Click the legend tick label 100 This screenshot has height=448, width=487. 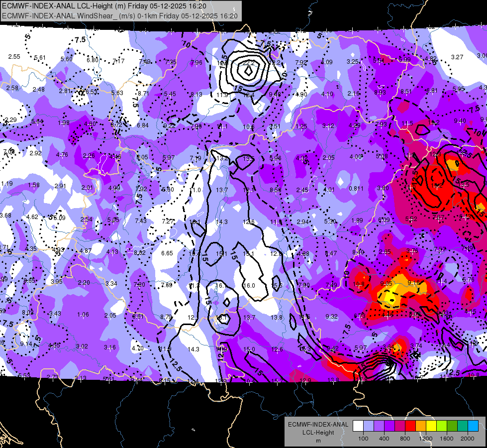[x=363, y=439]
